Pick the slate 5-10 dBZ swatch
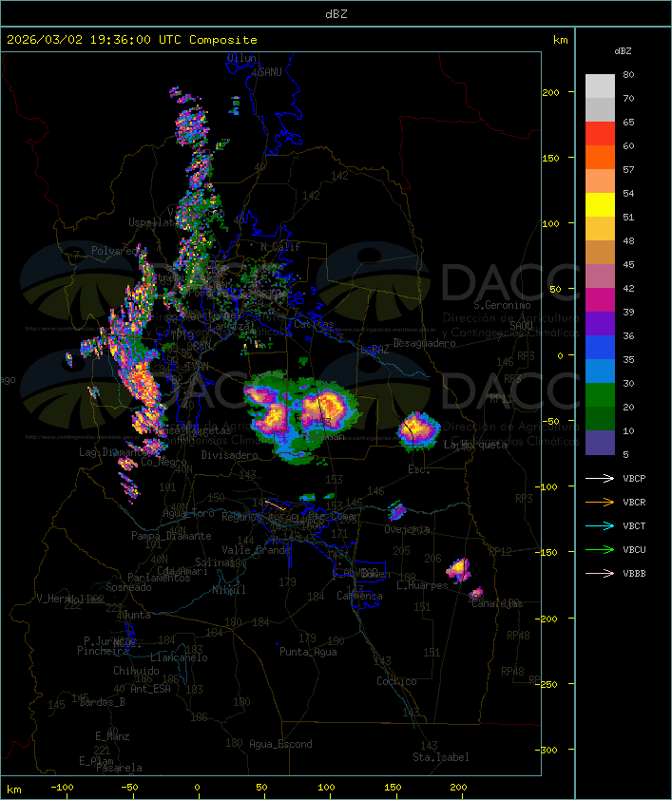672x800 pixels. [600, 443]
